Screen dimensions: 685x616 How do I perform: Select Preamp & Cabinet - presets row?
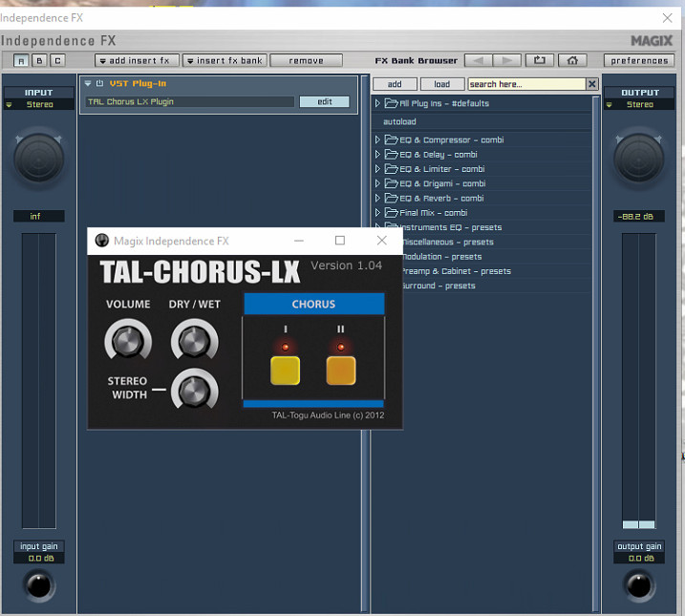pyautogui.click(x=496, y=271)
